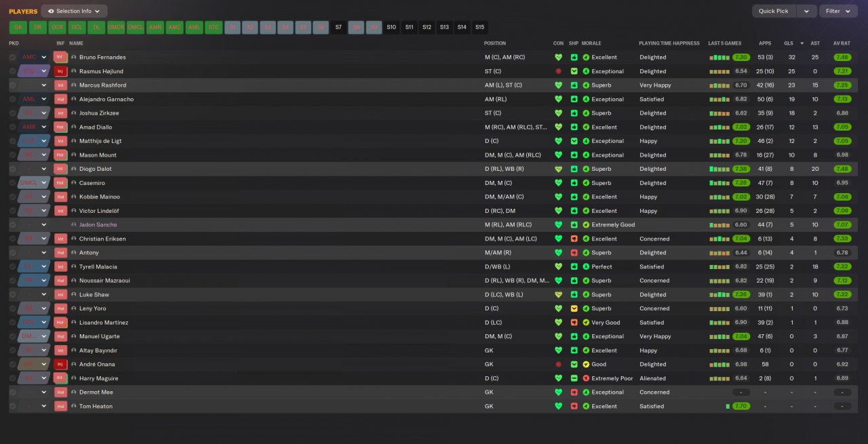868x444 pixels.
Task: Click Harry Maguire's 'Alienated' playing time status
Action: tap(652, 378)
